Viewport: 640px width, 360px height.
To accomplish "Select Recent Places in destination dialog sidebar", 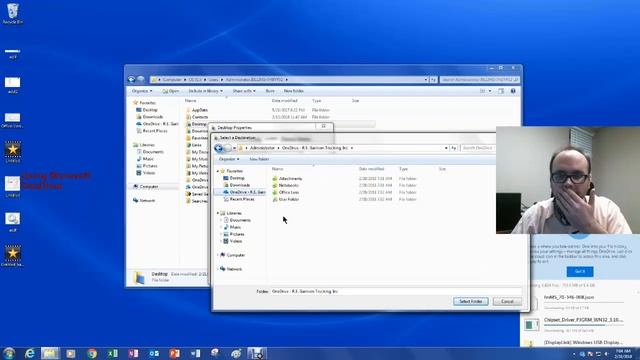I will 242,199.
